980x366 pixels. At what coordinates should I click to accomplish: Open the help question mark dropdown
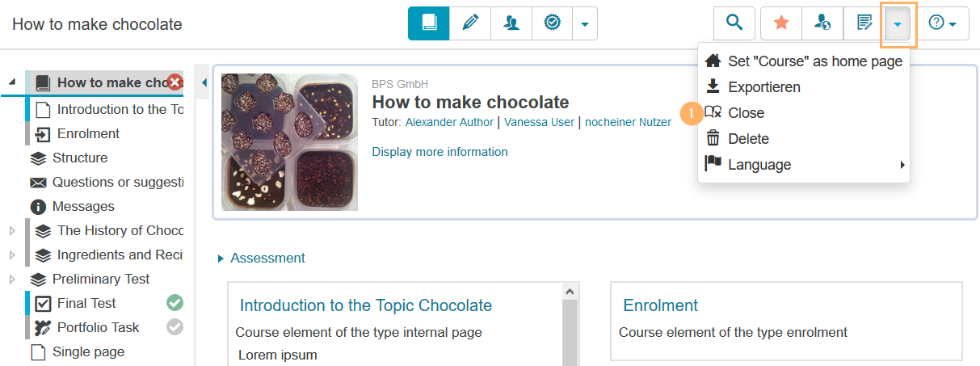pos(942,23)
